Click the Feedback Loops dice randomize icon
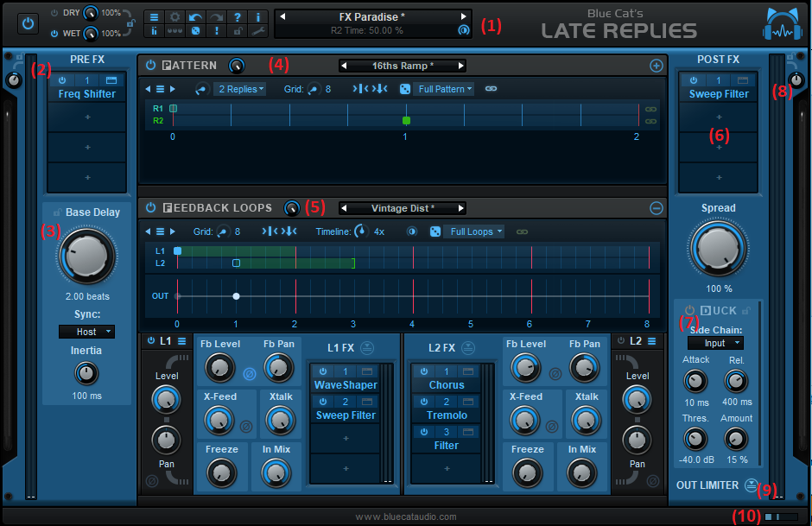Viewport: 812px width, 526px height. (435, 231)
